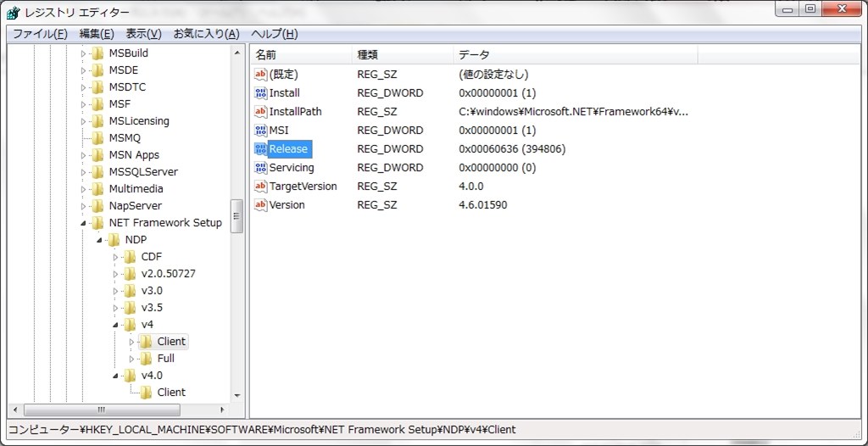The height and width of the screenshot is (446, 868).
Task: Click the Registry Editor title bar icon
Action: pos(14,13)
